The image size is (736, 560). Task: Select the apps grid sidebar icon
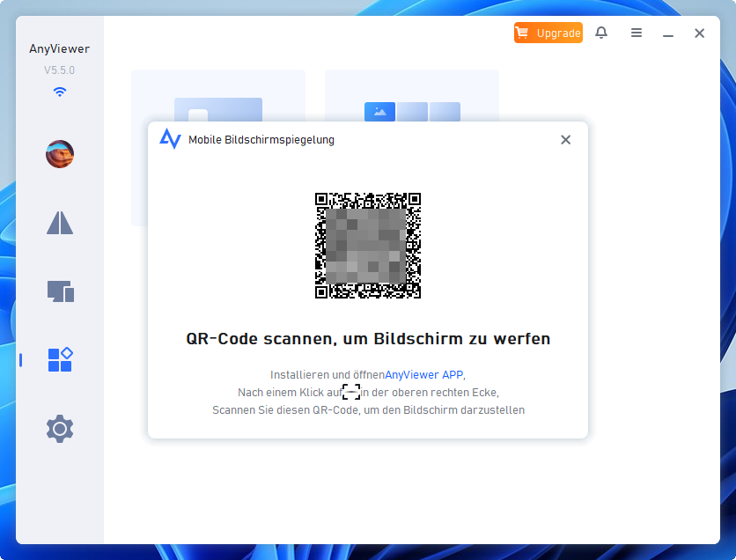click(x=61, y=359)
